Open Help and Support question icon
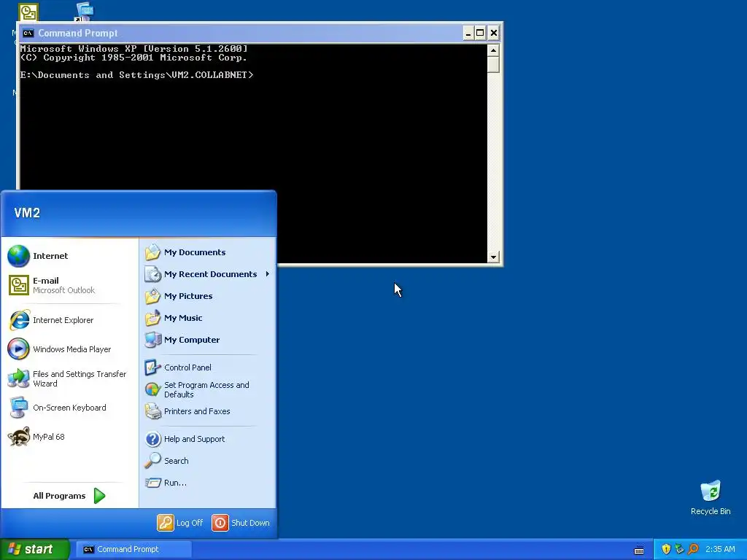 153,439
